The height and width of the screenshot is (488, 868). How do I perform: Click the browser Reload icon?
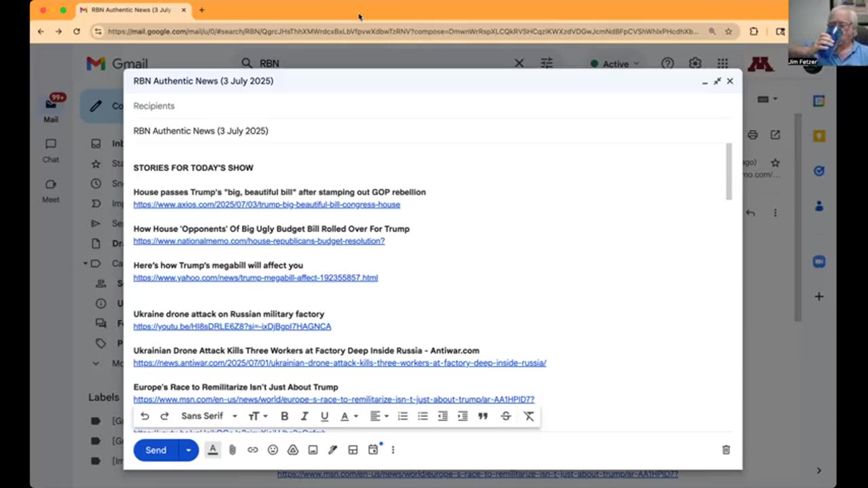coord(77,31)
